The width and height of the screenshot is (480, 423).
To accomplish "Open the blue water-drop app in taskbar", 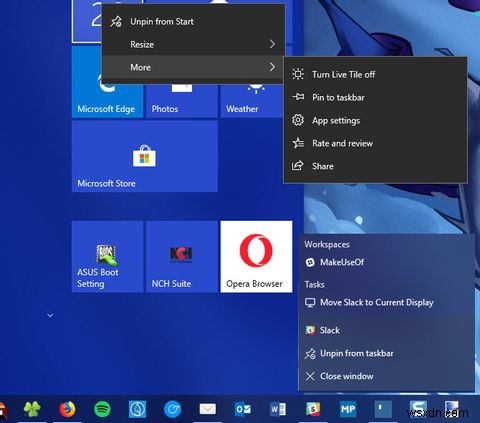I will point(137,409).
